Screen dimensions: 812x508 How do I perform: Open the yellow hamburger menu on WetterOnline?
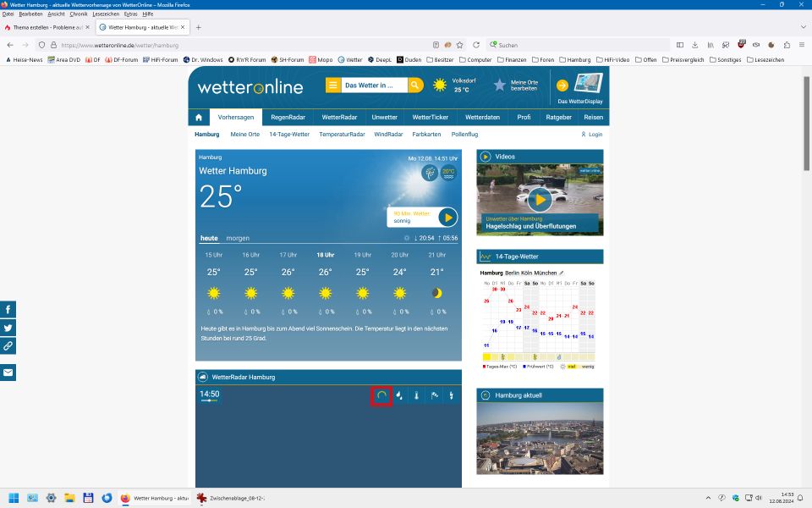[x=333, y=85]
